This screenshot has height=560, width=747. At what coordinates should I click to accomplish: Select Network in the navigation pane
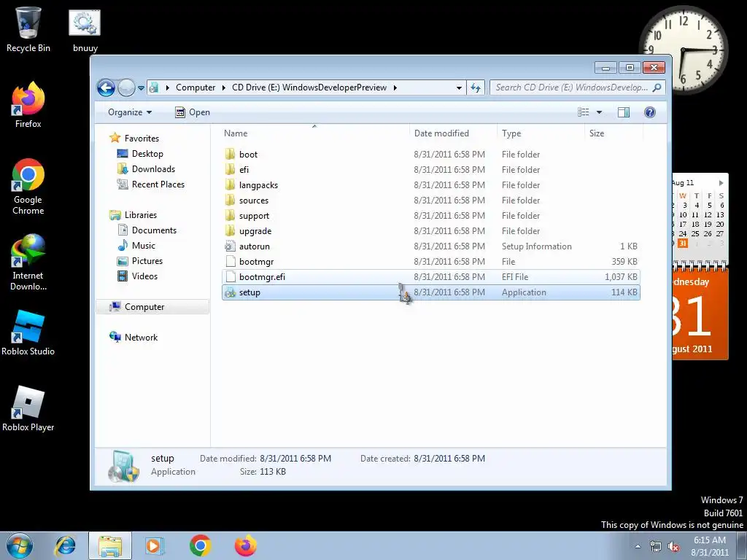pyautogui.click(x=141, y=337)
